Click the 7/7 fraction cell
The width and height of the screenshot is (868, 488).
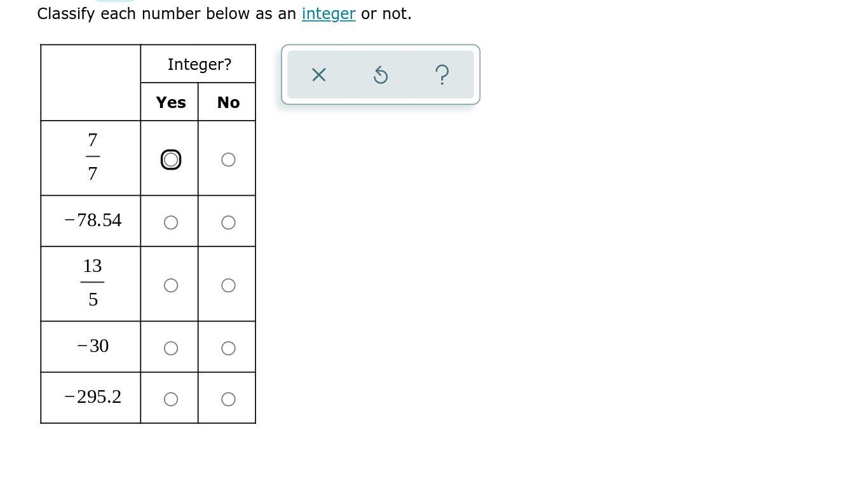[93, 157]
